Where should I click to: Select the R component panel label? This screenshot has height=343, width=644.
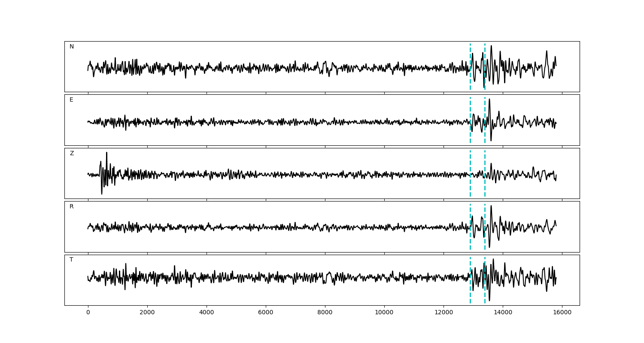pos(72,207)
